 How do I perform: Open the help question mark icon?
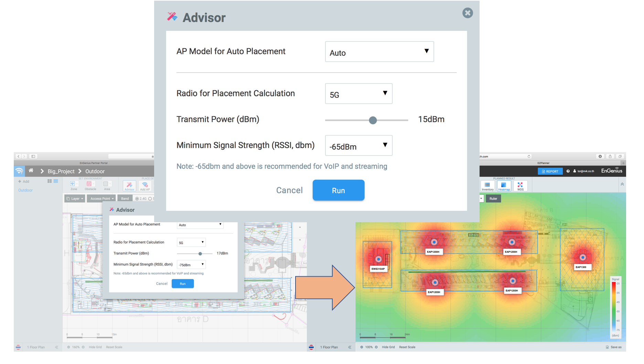pos(568,171)
